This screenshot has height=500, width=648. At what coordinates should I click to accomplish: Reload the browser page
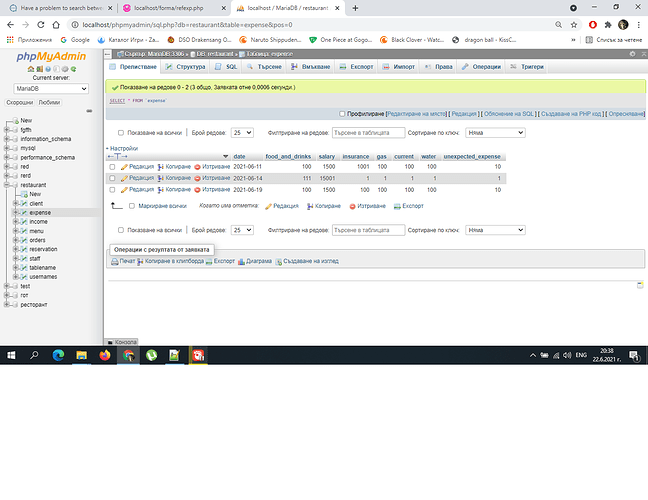tap(40, 25)
